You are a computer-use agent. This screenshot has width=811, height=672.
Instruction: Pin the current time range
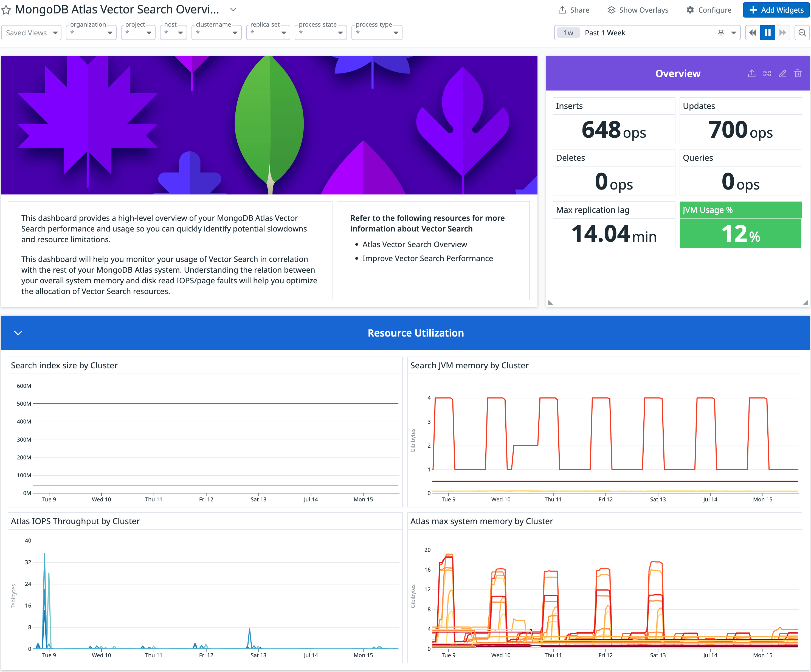pyautogui.click(x=721, y=33)
